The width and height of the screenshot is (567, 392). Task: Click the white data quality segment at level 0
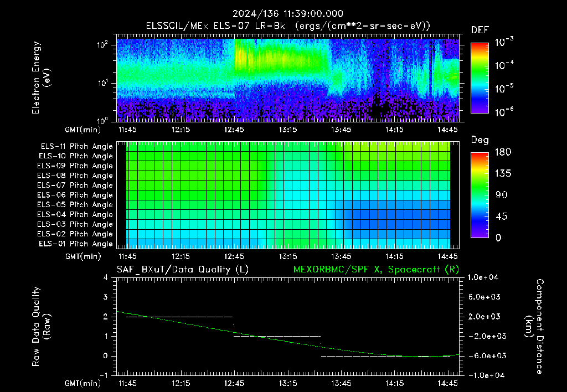[x=386, y=356]
